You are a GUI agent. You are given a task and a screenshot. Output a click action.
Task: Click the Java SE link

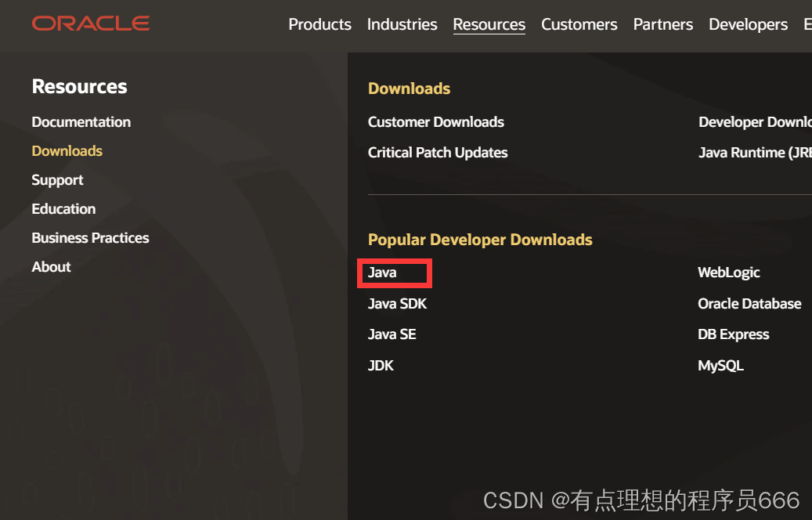click(392, 334)
